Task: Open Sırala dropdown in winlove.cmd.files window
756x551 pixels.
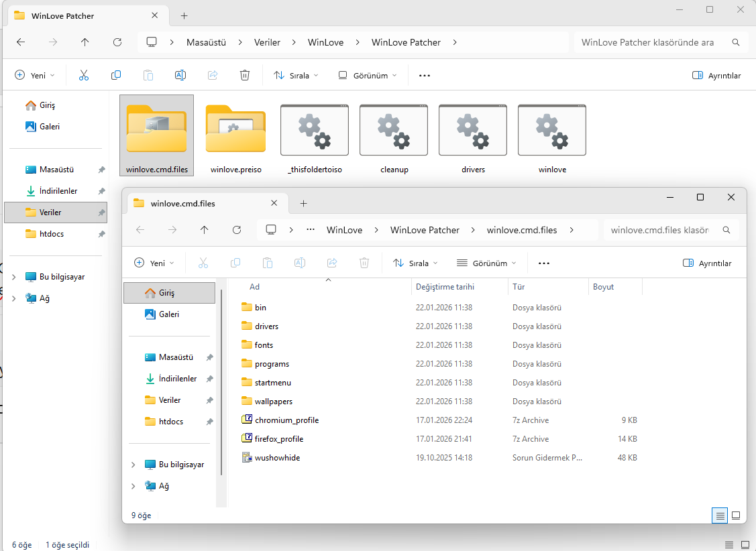Action: pyautogui.click(x=416, y=263)
